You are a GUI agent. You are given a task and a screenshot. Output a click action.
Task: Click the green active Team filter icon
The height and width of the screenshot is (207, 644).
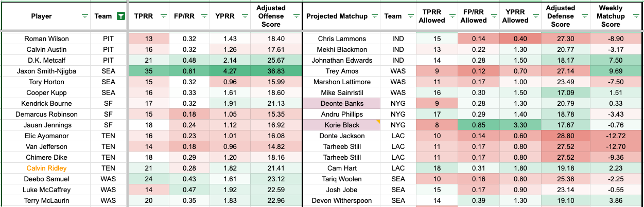tap(120, 16)
